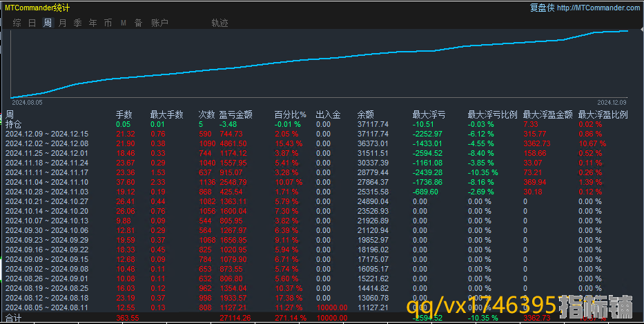This screenshot has height=324, width=644.
Task: Click the 盈亏金额 column header
Action: [235, 114]
